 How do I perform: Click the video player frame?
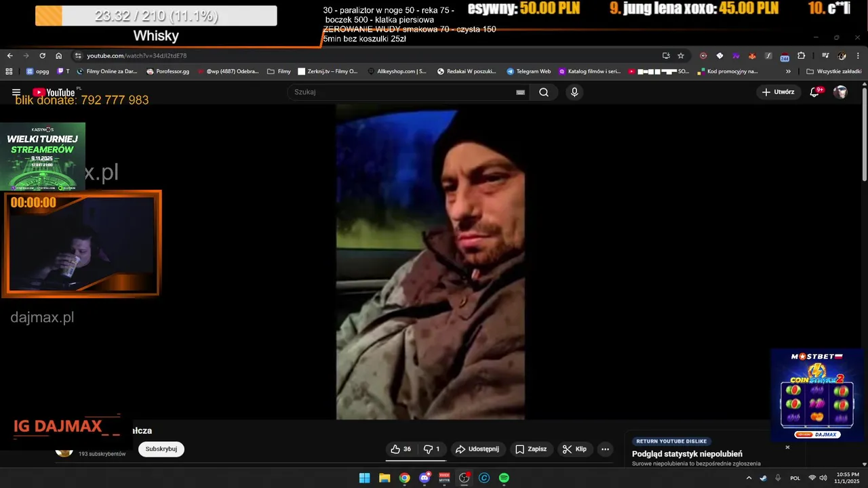[x=430, y=262]
